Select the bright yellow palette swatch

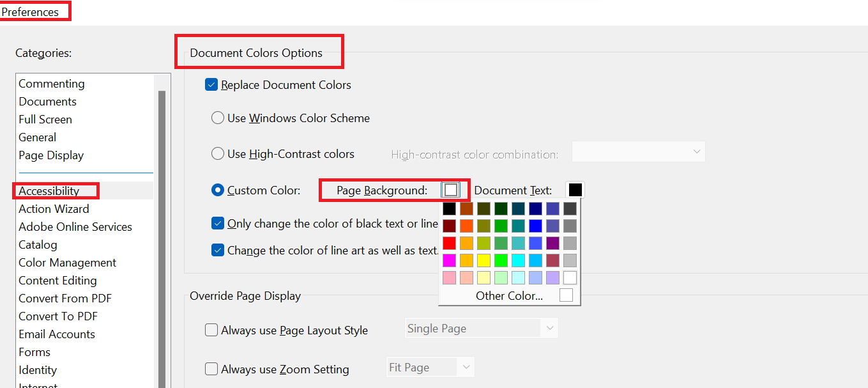point(483,260)
